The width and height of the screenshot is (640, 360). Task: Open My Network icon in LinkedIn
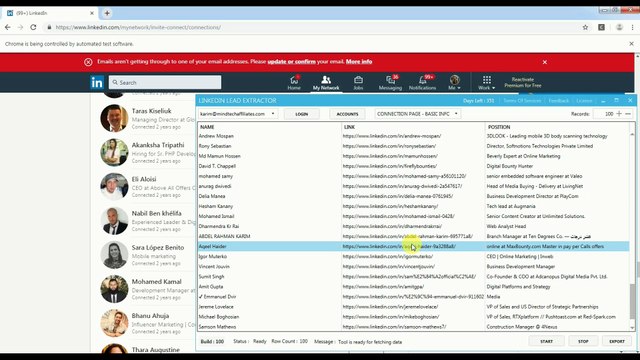coord(326,82)
